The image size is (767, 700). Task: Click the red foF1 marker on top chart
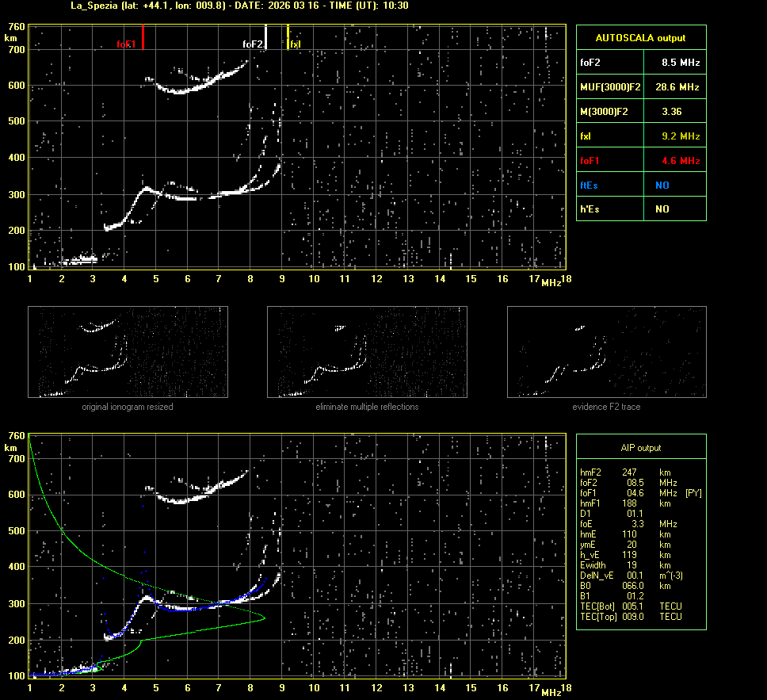coord(143,37)
